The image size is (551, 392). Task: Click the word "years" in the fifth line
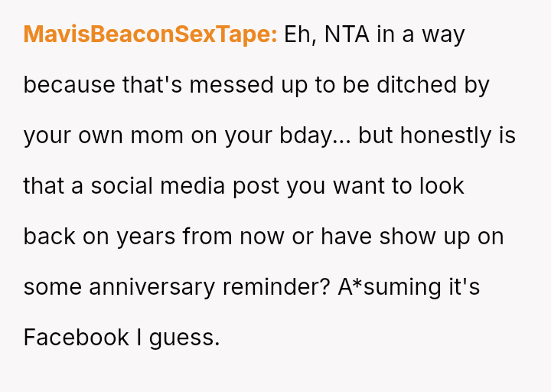tap(146, 237)
